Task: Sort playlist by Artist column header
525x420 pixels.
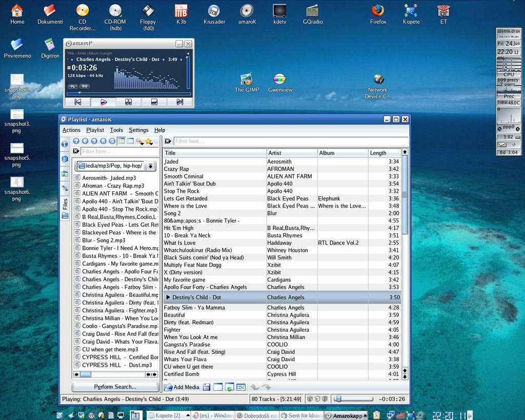Action: click(292, 153)
